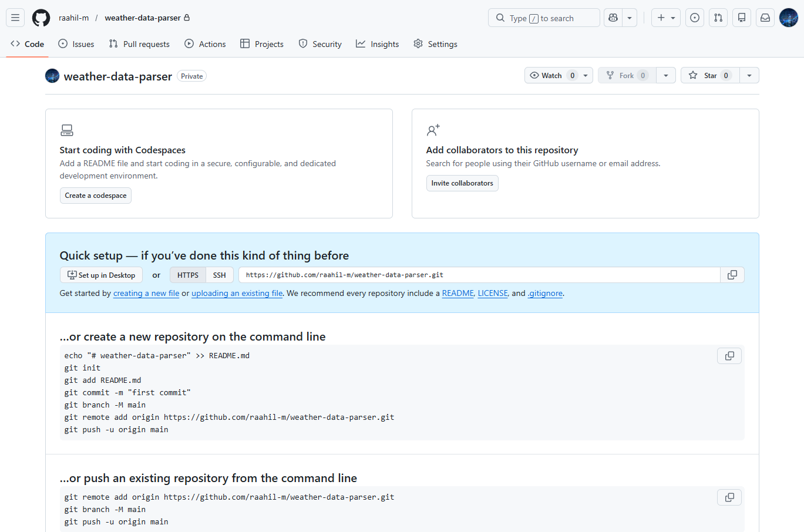Switch to the Issues tab
The image size is (804, 532).
76,44
